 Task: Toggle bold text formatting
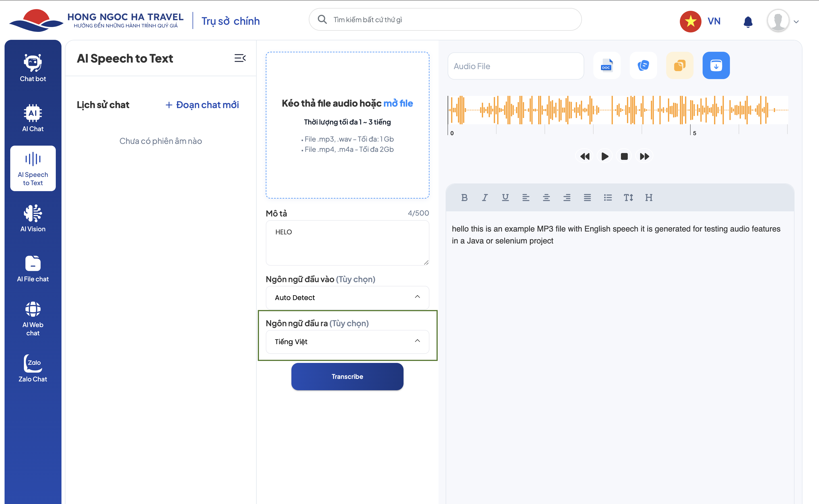[x=464, y=198]
